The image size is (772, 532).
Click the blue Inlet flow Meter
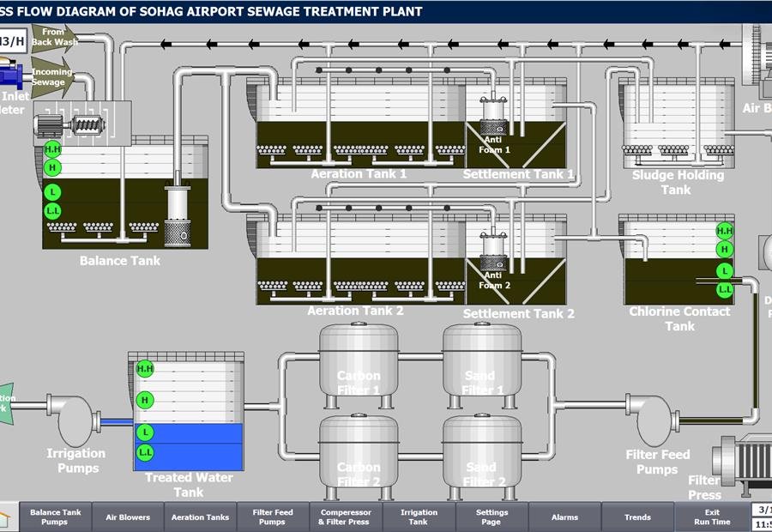tap(11, 76)
